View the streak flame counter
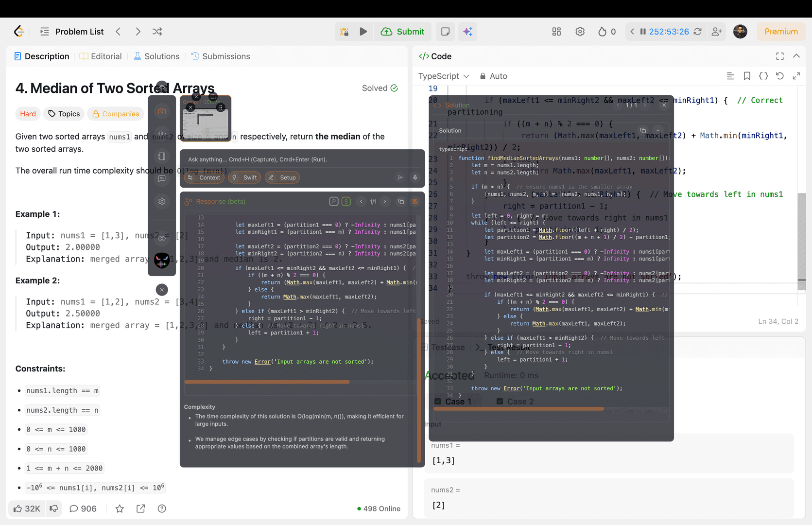This screenshot has width=812, height=525. click(x=606, y=32)
